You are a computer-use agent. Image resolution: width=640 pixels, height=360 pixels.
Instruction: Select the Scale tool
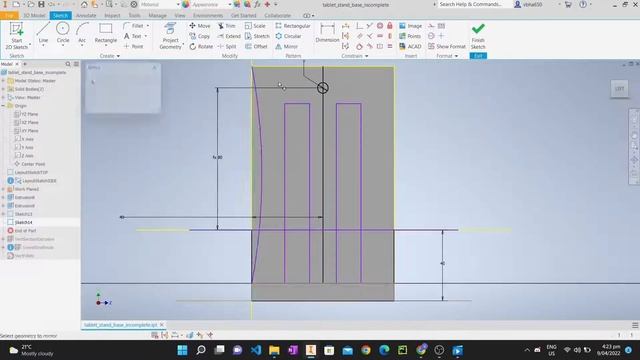click(255, 26)
